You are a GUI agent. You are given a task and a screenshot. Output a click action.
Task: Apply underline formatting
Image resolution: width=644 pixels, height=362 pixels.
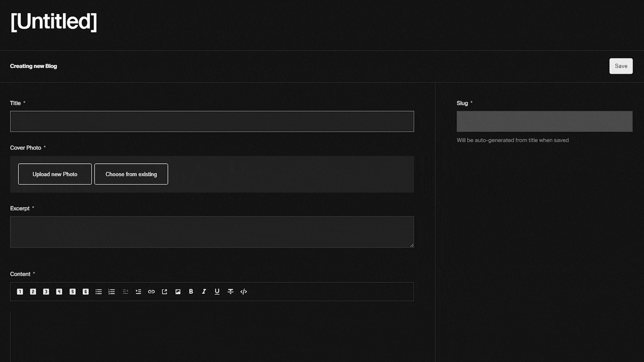217,292
